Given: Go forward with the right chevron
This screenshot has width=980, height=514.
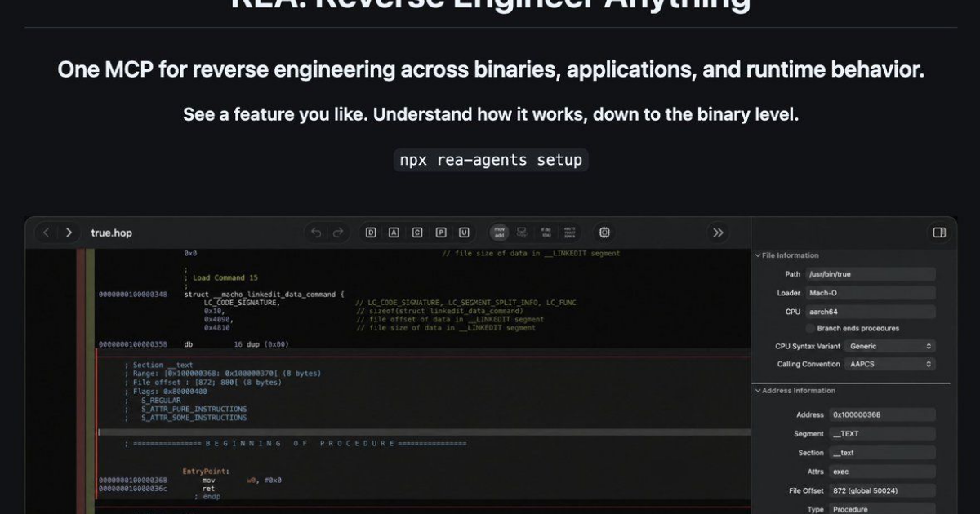Looking at the screenshot, I should tap(69, 233).
